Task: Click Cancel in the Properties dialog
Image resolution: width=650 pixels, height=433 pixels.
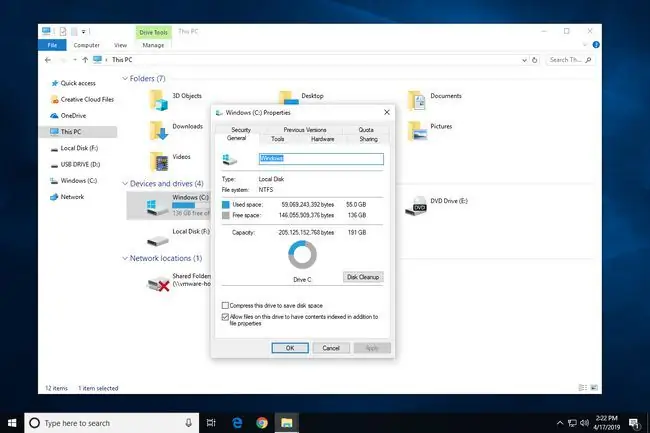Action: click(x=331, y=348)
